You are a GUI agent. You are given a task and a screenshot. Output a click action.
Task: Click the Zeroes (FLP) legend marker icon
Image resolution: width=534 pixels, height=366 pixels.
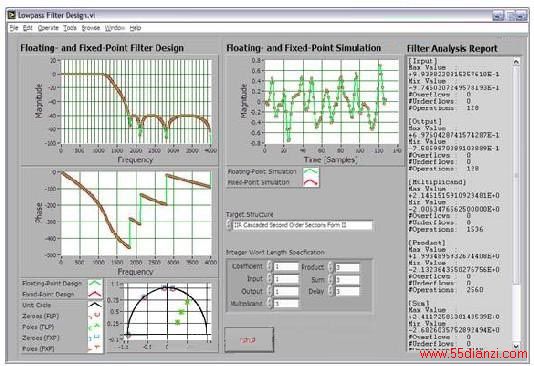tap(95, 316)
